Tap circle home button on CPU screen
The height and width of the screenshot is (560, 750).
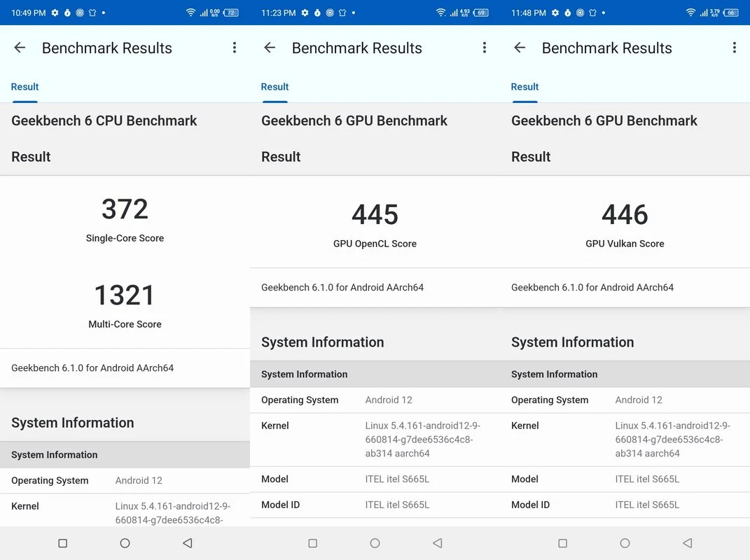125,543
